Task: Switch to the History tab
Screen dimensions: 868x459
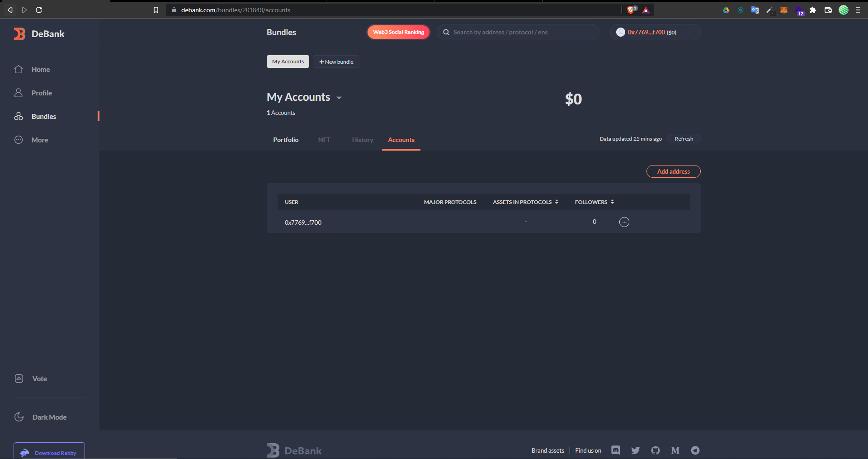Action: click(x=363, y=140)
